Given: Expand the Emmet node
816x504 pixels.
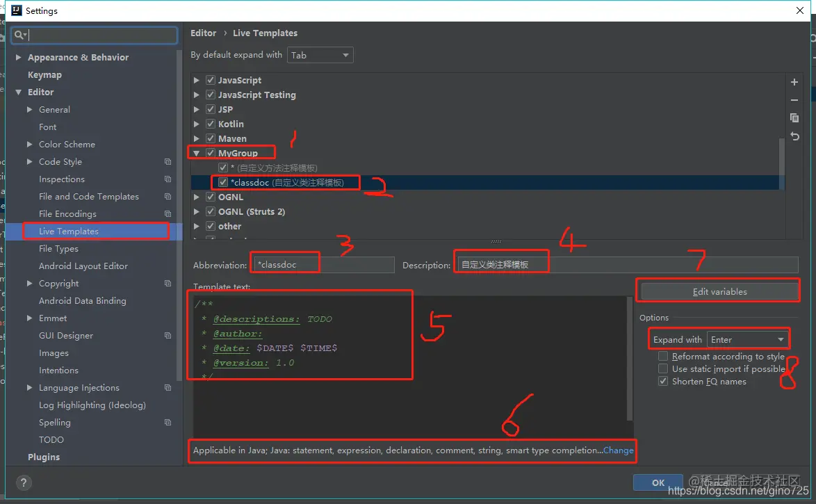Looking at the screenshot, I should point(30,318).
